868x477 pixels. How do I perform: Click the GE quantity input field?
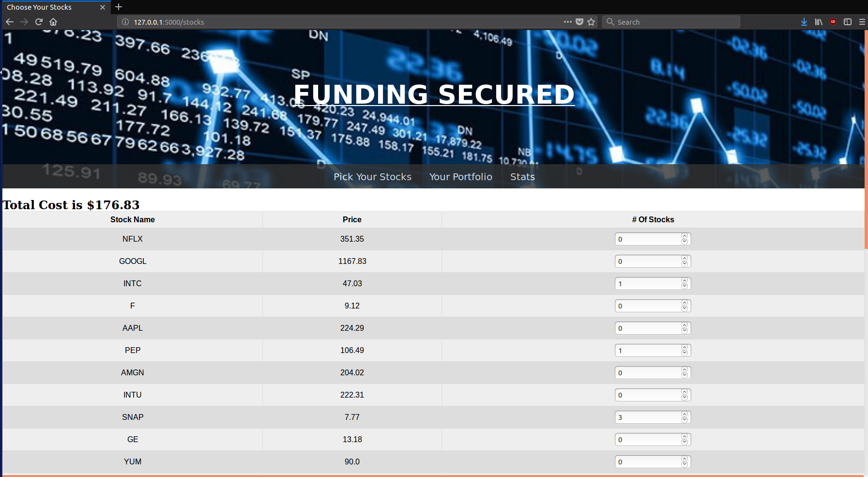(653, 439)
